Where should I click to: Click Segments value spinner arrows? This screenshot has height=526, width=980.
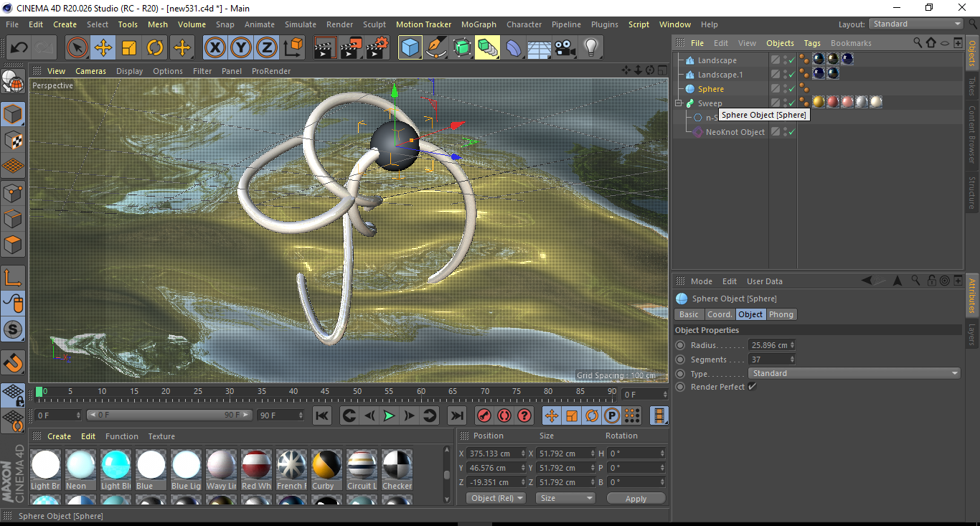click(792, 360)
